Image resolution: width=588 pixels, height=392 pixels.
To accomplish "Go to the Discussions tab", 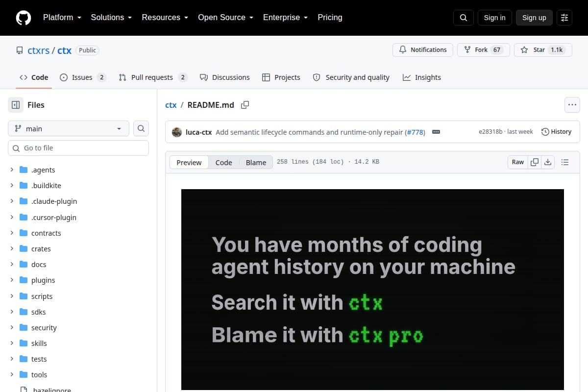I will click(225, 77).
